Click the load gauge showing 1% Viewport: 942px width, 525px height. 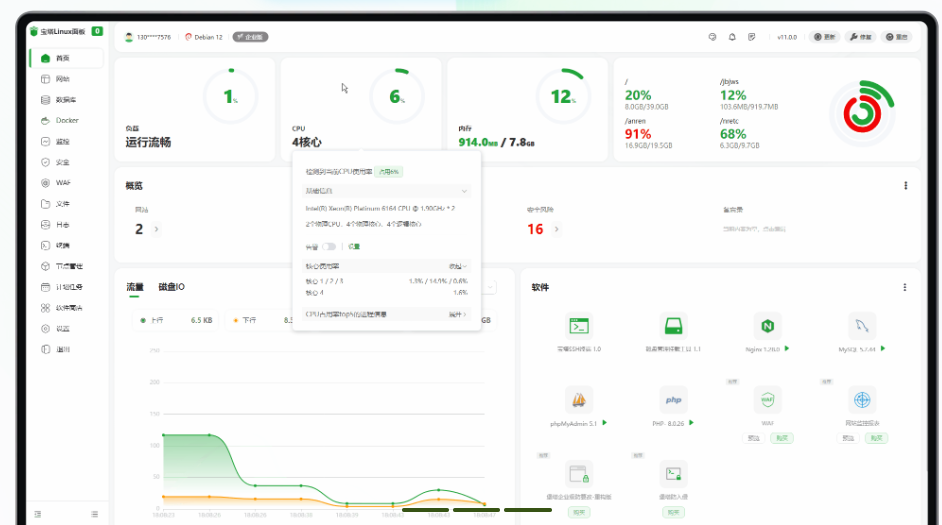(x=231, y=96)
